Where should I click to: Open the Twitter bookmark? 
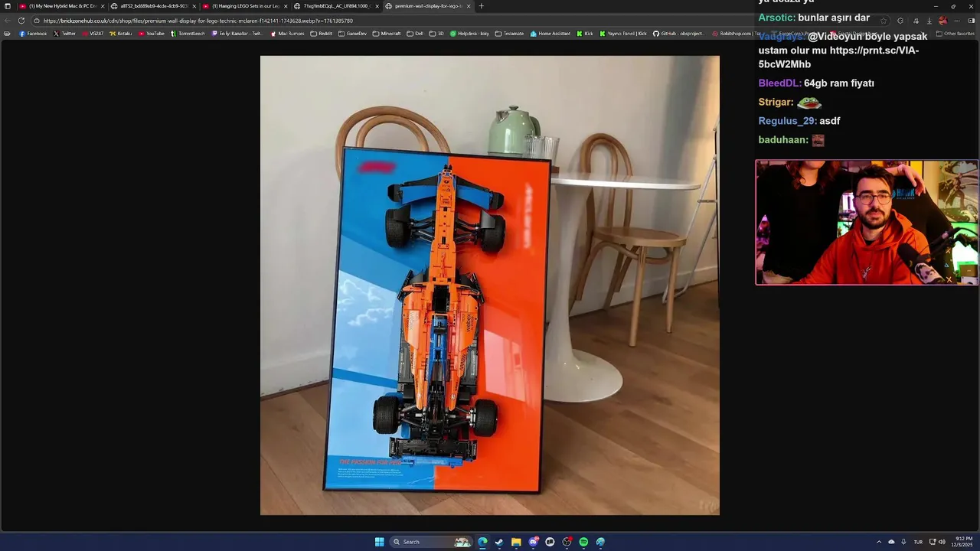pyautogui.click(x=65, y=34)
